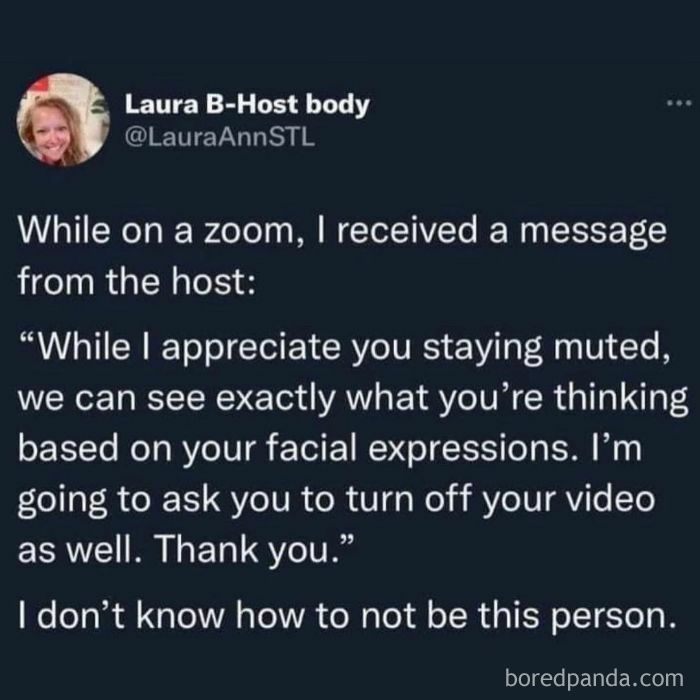
Task: Select the closing line "I don't know how to not be this person."
Action: [x=347, y=616]
